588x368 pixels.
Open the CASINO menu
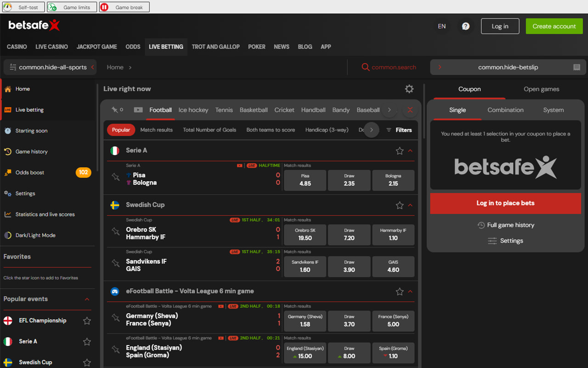tap(17, 47)
